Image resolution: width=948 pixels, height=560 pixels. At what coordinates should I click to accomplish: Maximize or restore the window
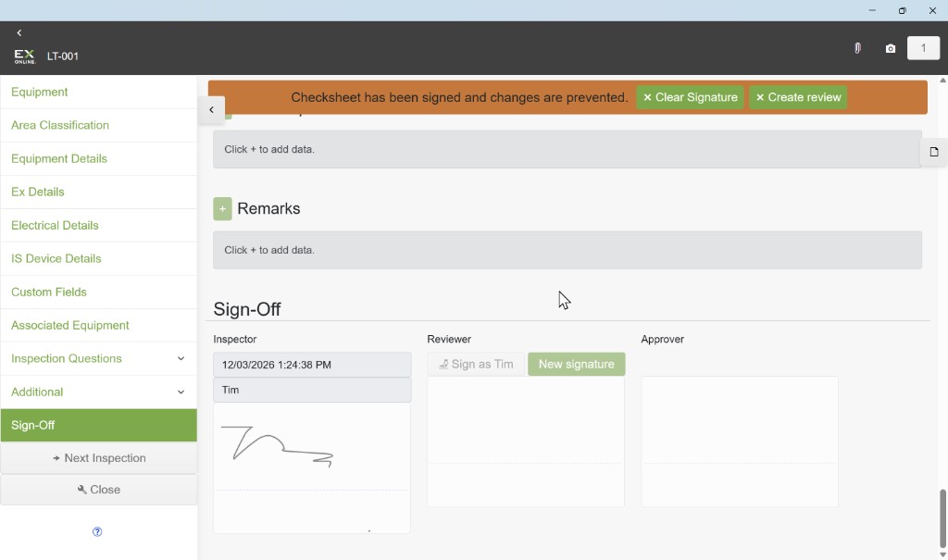point(902,10)
